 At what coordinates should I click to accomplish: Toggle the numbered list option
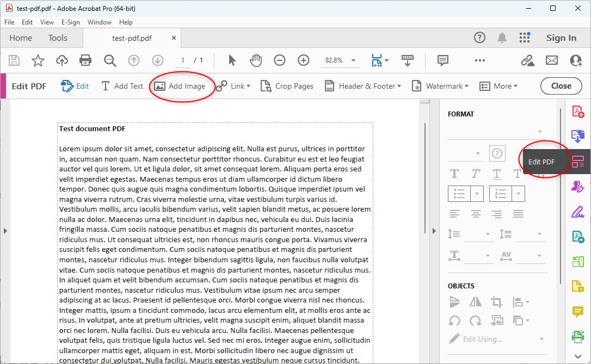(501, 194)
